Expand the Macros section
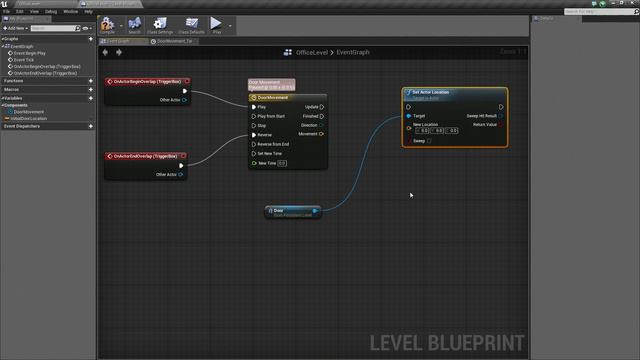Image resolution: width=640 pixels, height=360 pixels. [11, 89]
